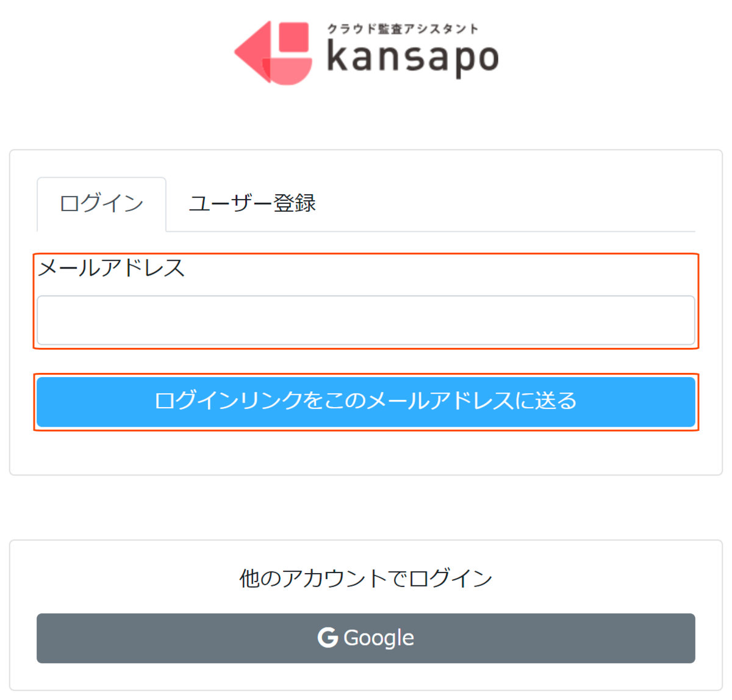Screen dimensions: 732x700
Task: Click the white gap between the two panels
Action: click(x=366, y=507)
